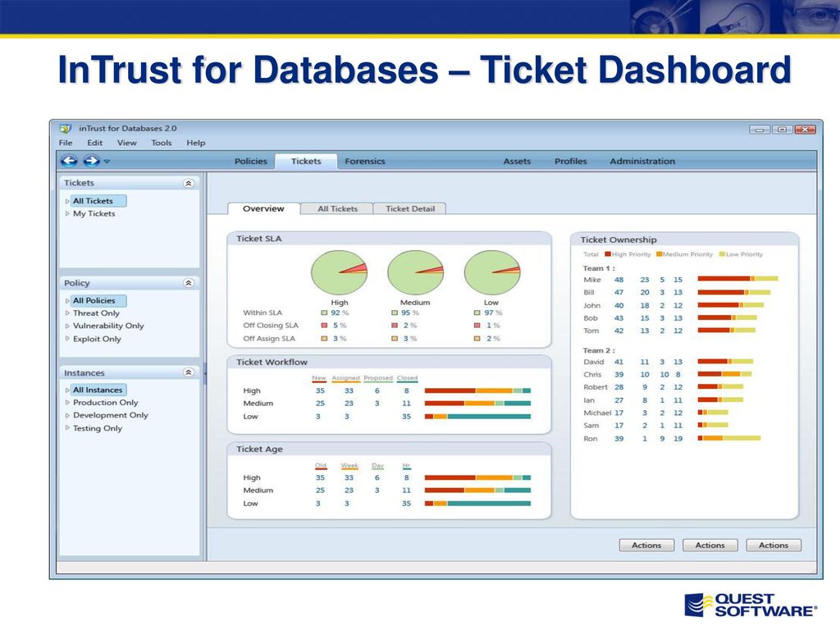Select All Instances filter

98,390
